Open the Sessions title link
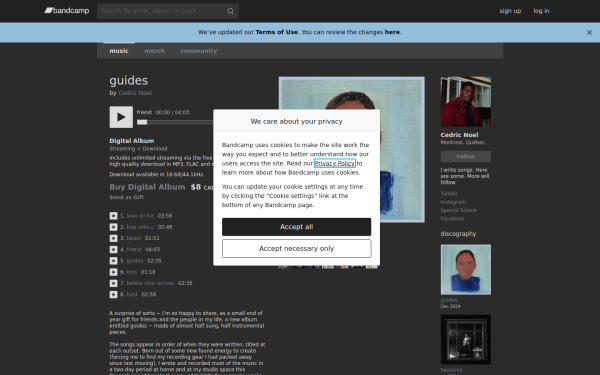 point(451,370)
